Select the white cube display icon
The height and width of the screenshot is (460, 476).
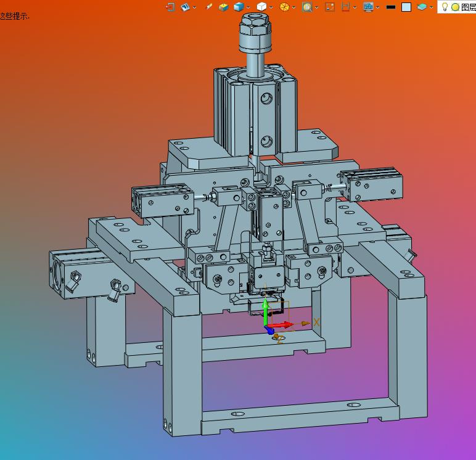click(x=261, y=7)
